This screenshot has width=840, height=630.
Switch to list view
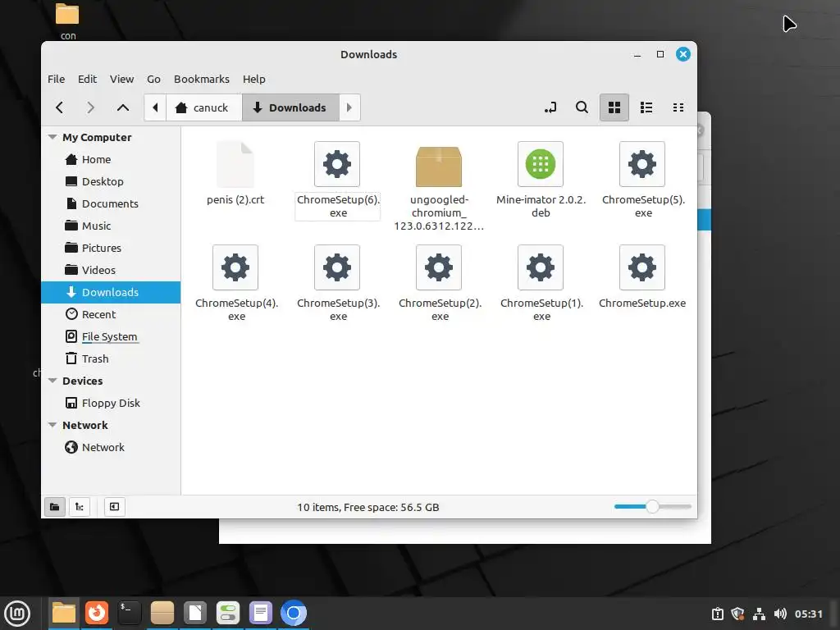point(646,107)
